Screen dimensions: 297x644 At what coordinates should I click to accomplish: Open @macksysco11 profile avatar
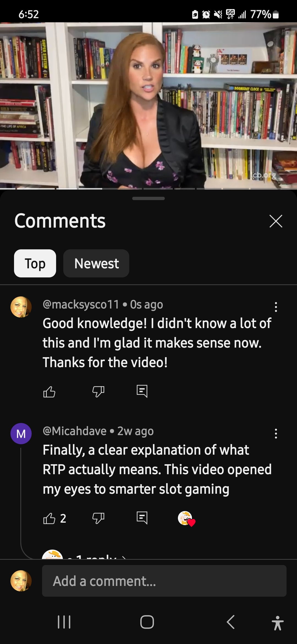point(21,307)
